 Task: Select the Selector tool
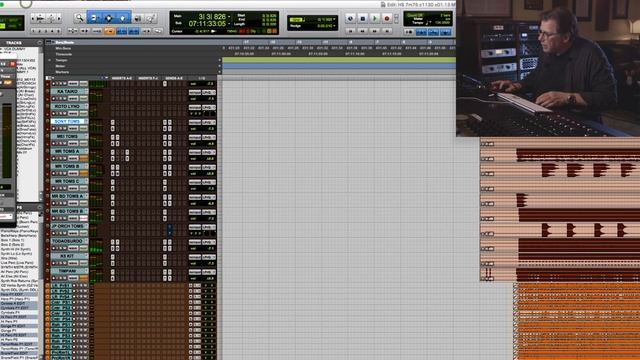pyautogui.click(x=109, y=18)
